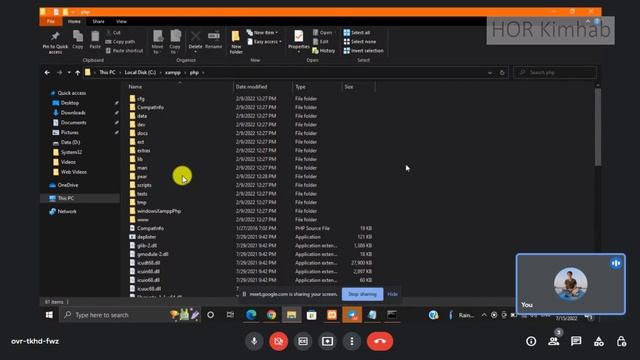The height and width of the screenshot is (360, 640).
Task: Click Pin to Quick access in ribbon
Action: tap(55, 42)
